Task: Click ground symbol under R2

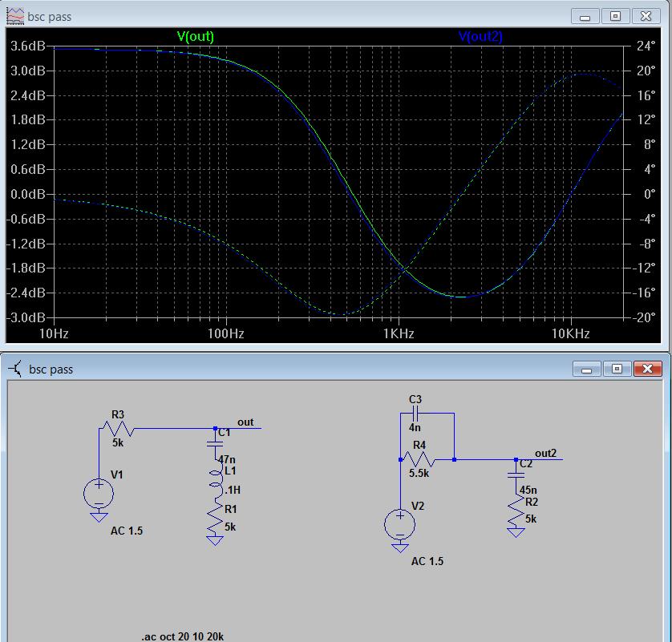Action: click(516, 532)
